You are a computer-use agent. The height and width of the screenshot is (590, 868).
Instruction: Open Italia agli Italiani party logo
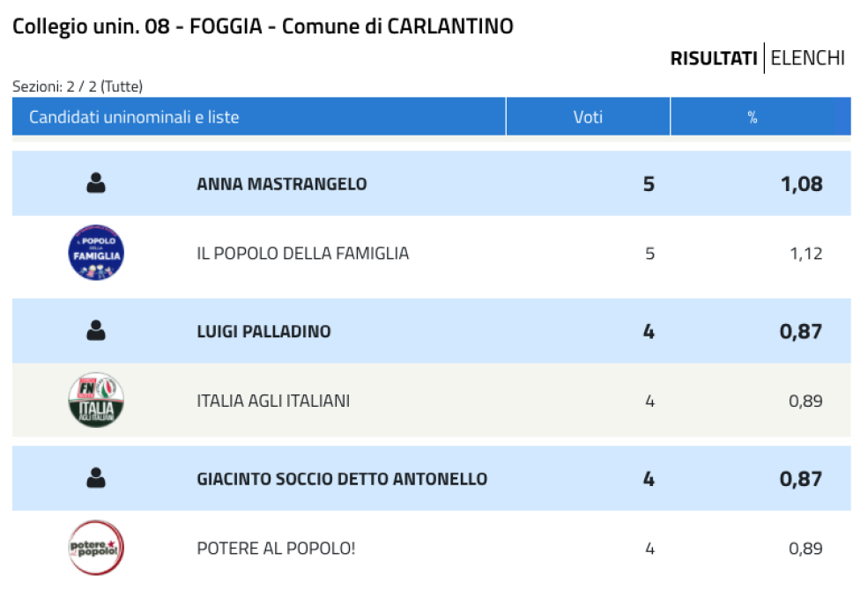tap(96, 401)
